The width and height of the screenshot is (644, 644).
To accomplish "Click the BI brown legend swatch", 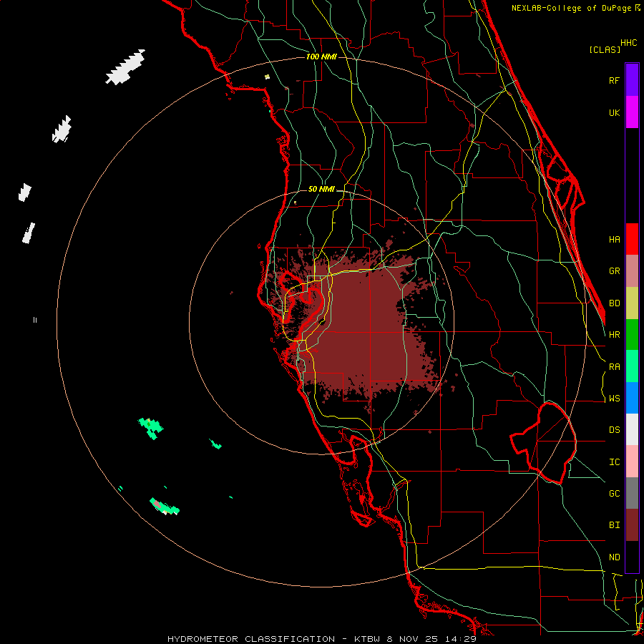I will click(632, 525).
